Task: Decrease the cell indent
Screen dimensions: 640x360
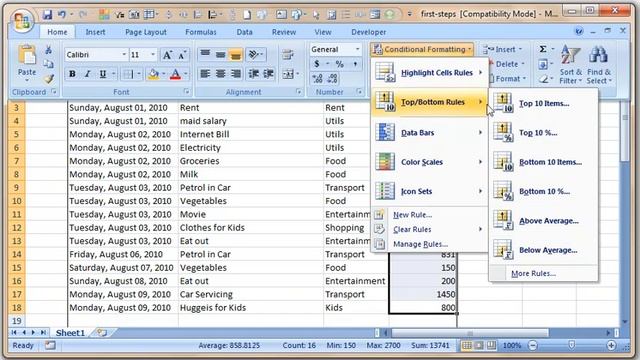Action: [253, 74]
